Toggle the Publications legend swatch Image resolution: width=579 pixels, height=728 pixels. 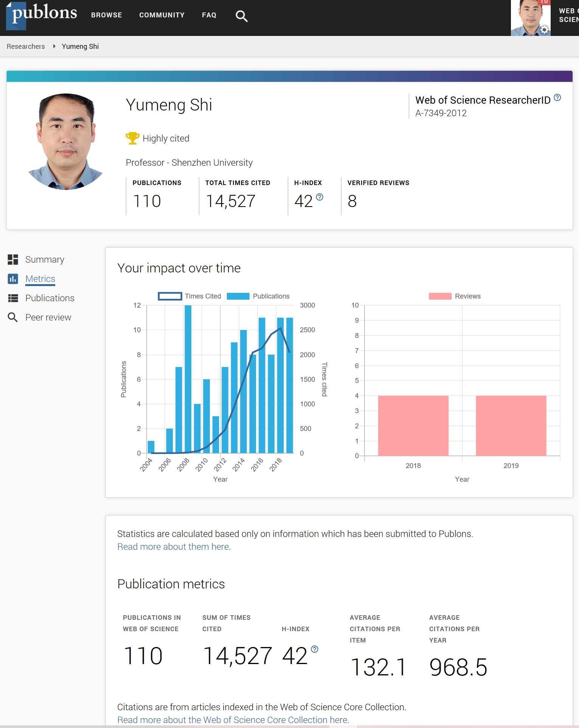coord(238,296)
